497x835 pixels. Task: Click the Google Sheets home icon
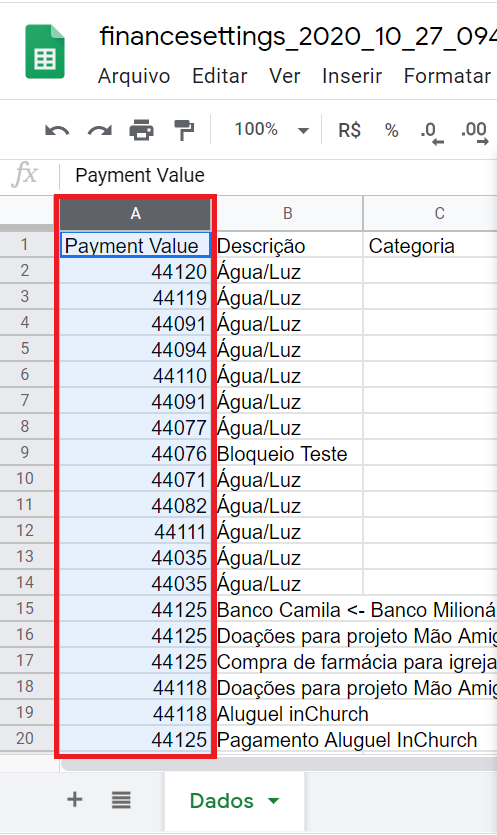tap(45, 52)
